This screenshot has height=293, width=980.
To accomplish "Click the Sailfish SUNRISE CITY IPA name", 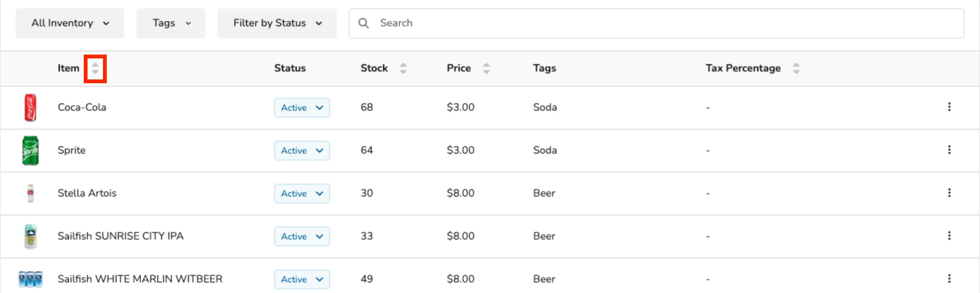I will [121, 236].
